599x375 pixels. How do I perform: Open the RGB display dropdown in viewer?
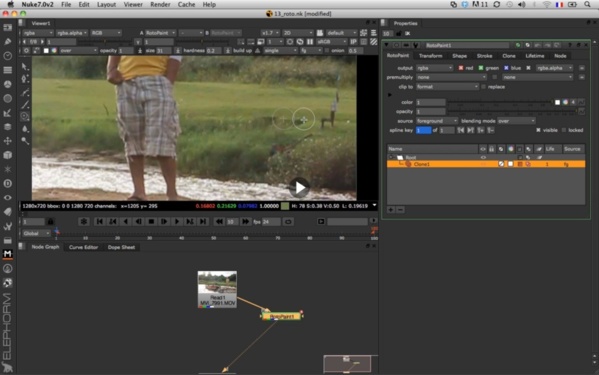coord(106,33)
